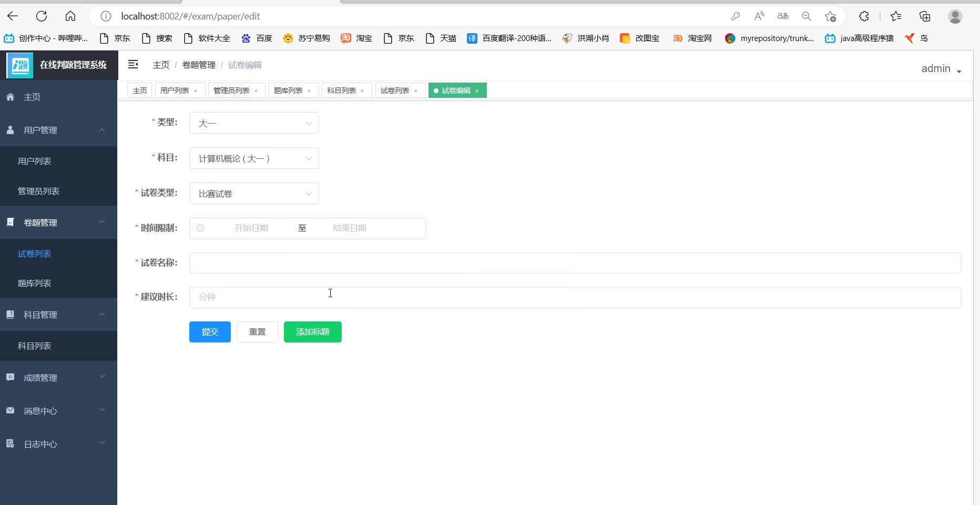This screenshot has height=505, width=980.
Task: Switch to the 主页 tab
Action: [140, 90]
